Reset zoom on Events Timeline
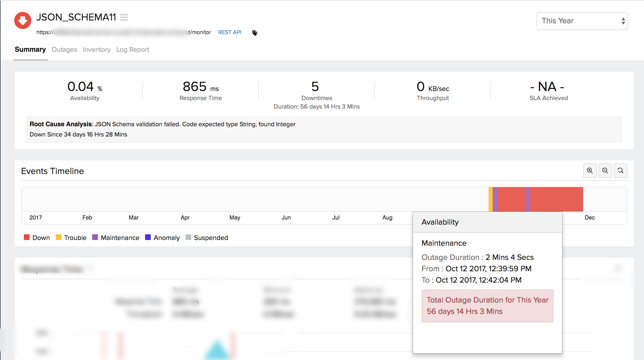Screen dimensions: 644x360 point(620,171)
